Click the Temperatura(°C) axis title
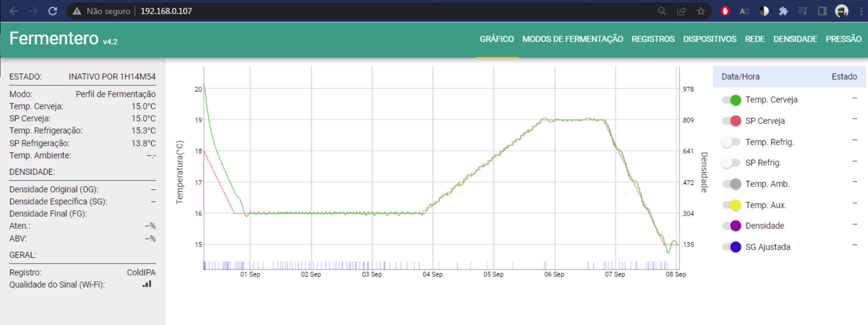 coord(180,172)
